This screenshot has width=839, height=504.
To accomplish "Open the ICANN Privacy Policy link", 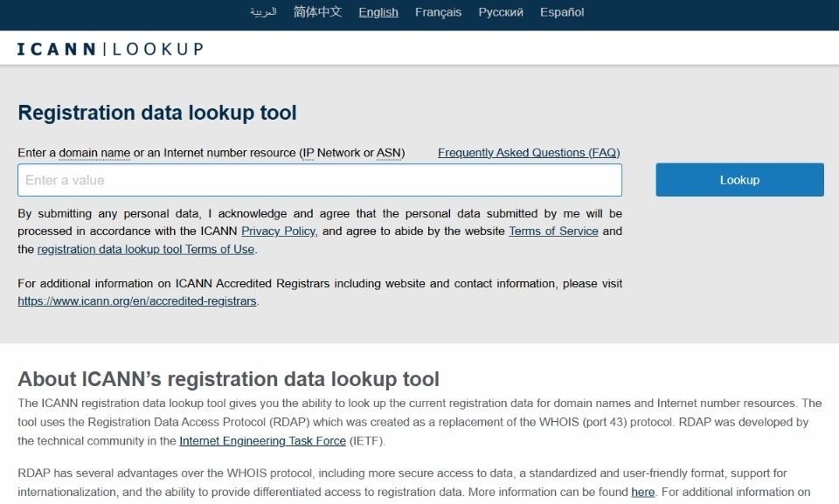I will click(278, 231).
